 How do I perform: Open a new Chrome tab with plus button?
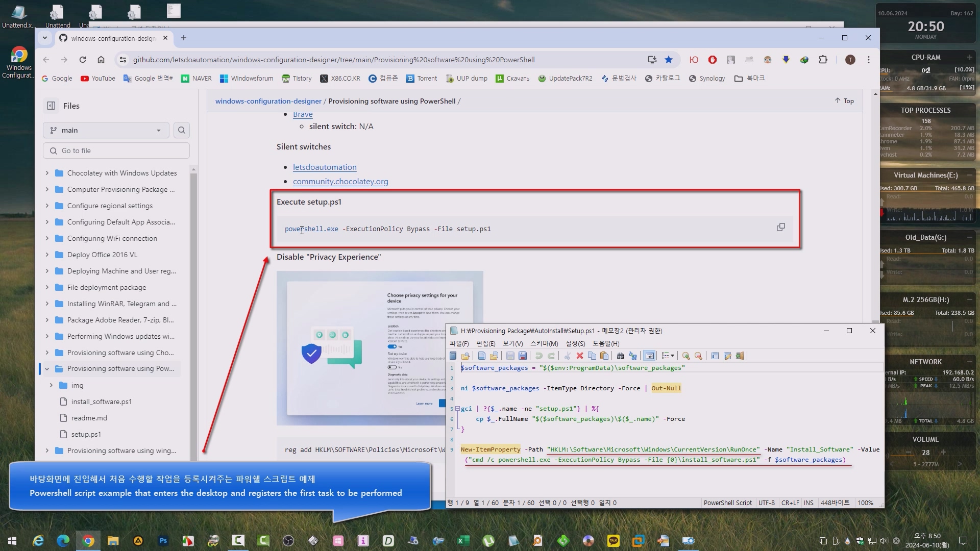pos(184,38)
